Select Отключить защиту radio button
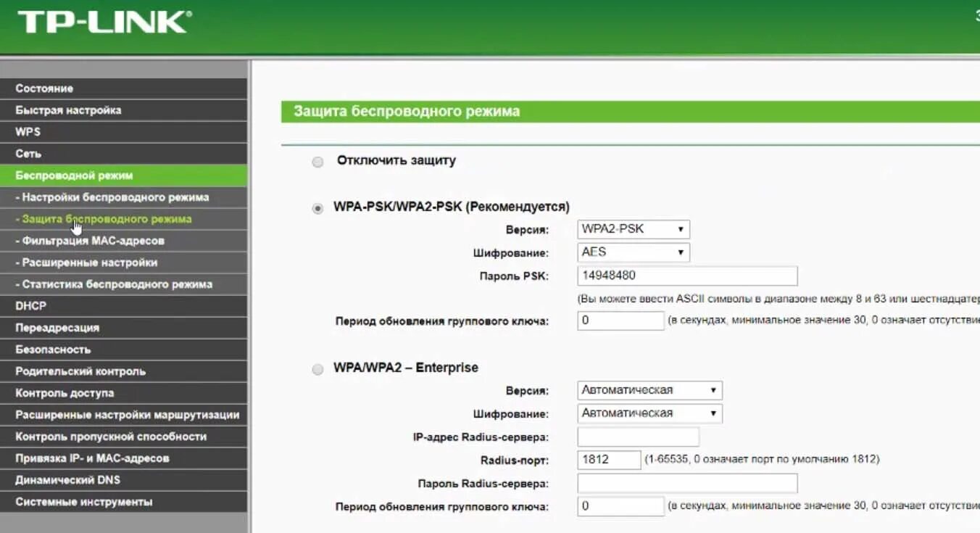Screen dimensions: 980x533 (317, 162)
